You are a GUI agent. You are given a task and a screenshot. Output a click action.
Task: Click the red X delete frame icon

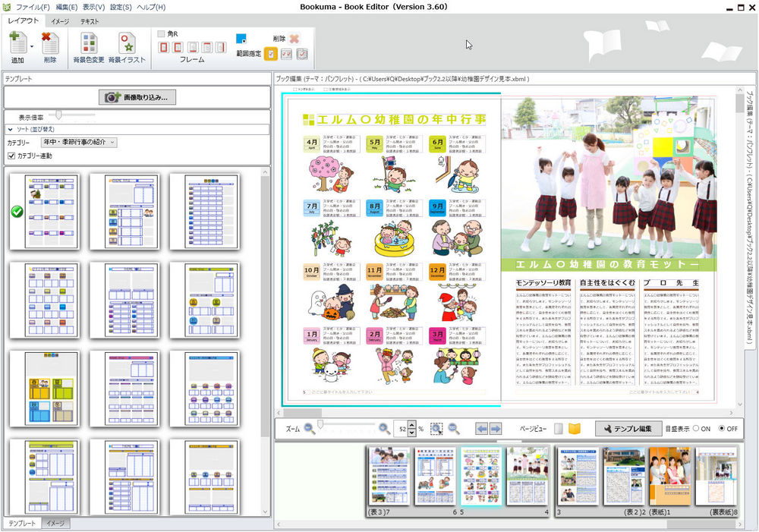[294, 38]
